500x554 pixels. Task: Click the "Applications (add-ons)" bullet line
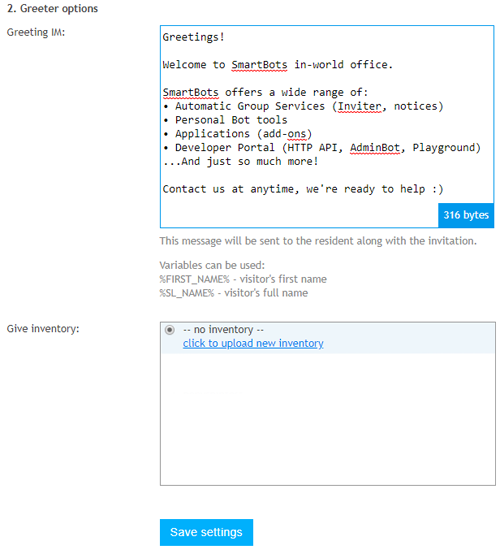pos(243,134)
